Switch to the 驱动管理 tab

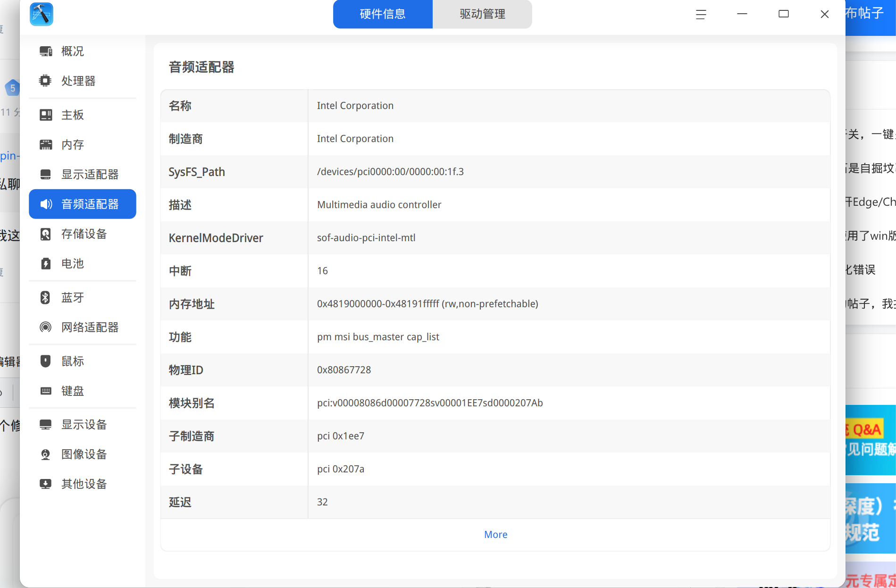tap(482, 14)
